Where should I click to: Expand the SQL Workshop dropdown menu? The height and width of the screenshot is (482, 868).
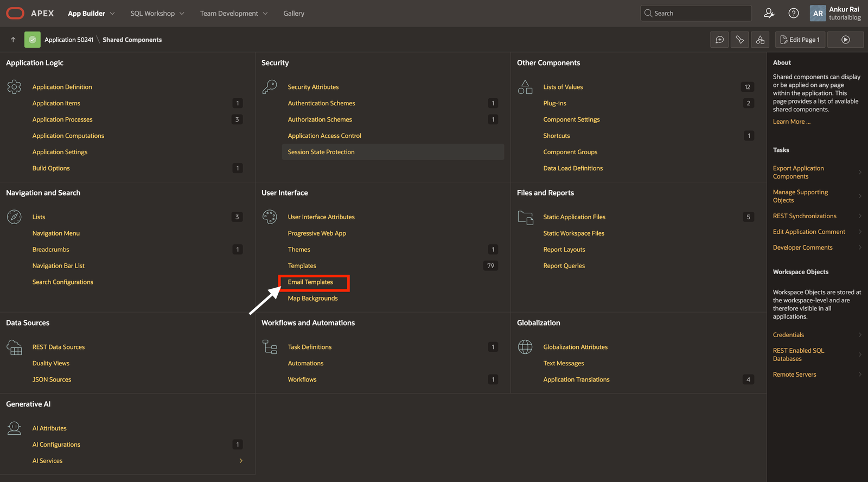(157, 14)
